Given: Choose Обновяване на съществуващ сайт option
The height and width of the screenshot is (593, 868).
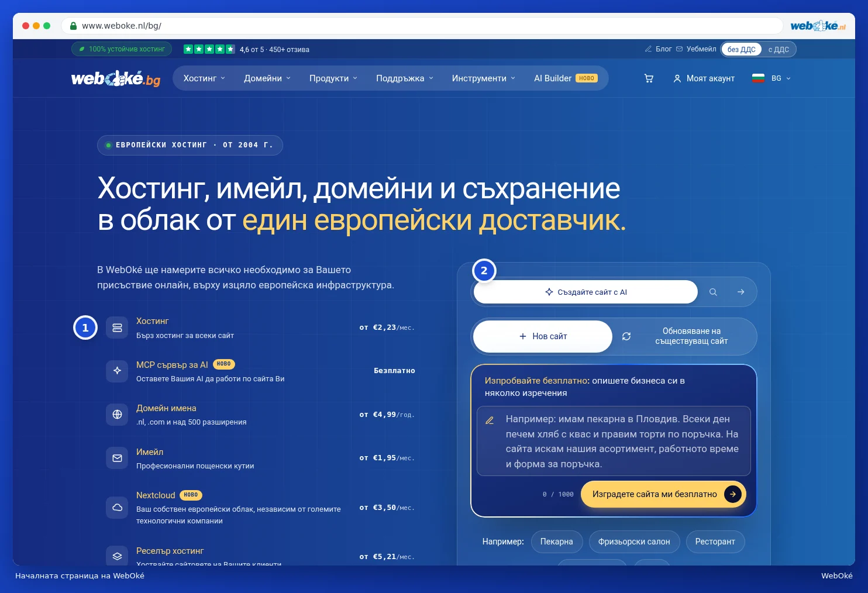Looking at the screenshot, I should tap(684, 336).
